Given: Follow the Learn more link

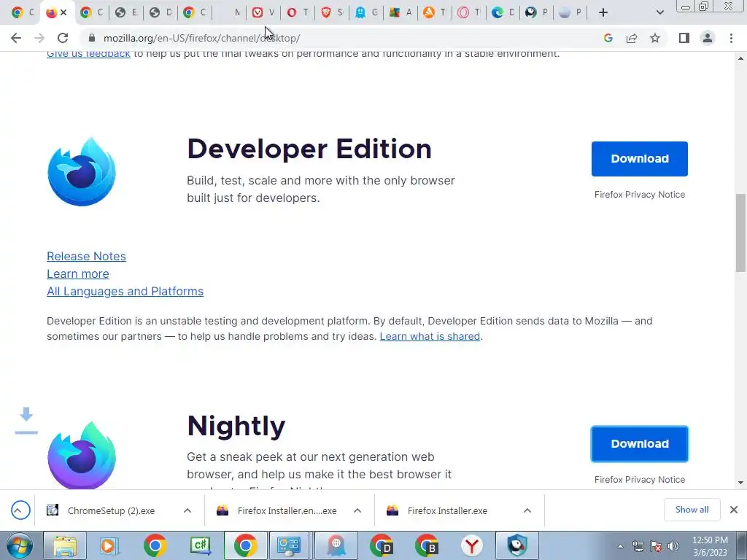Looking at the screenshot, I should [77, 274].
